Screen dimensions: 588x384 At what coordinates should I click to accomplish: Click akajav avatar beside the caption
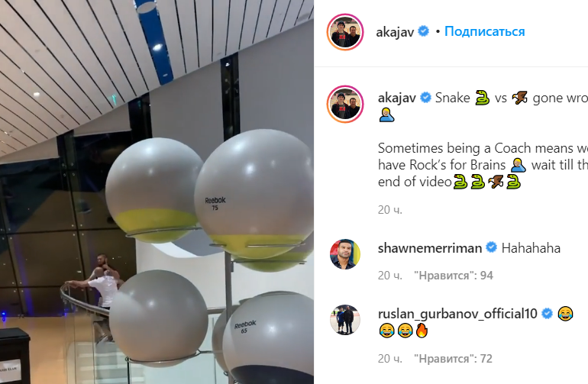pyautogui.click(x=345, y=104)
